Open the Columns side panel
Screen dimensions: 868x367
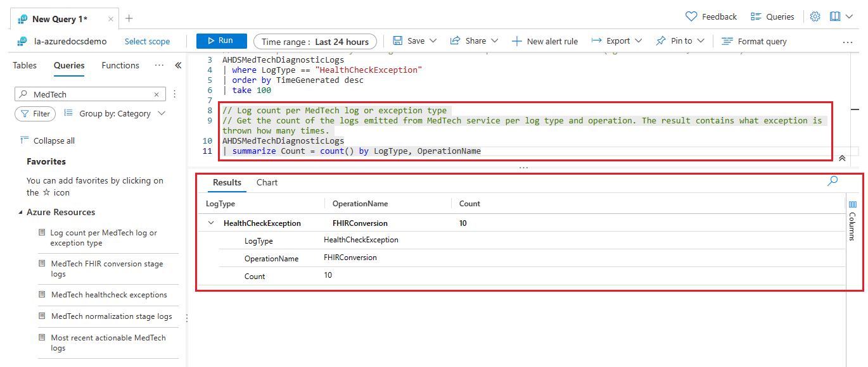pos(852,221)
